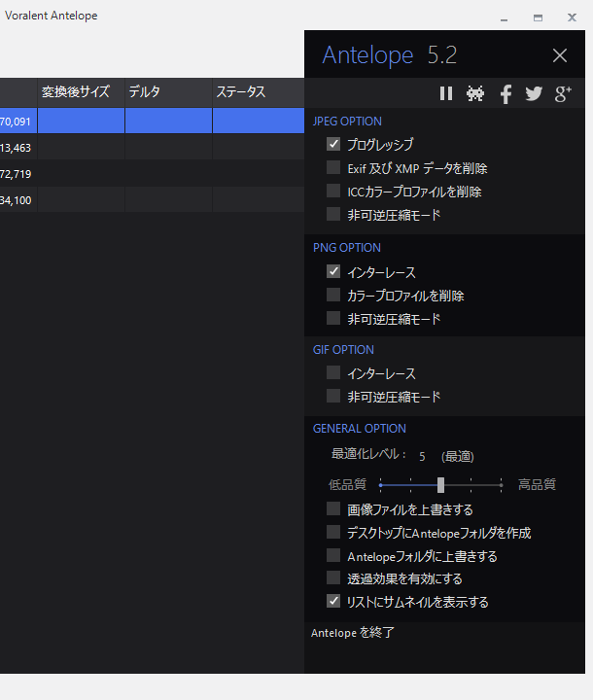This screenshot has height=700, width=593.
Task: Enable GIF インターレース checkbox
Action: (x=333, y=372)
